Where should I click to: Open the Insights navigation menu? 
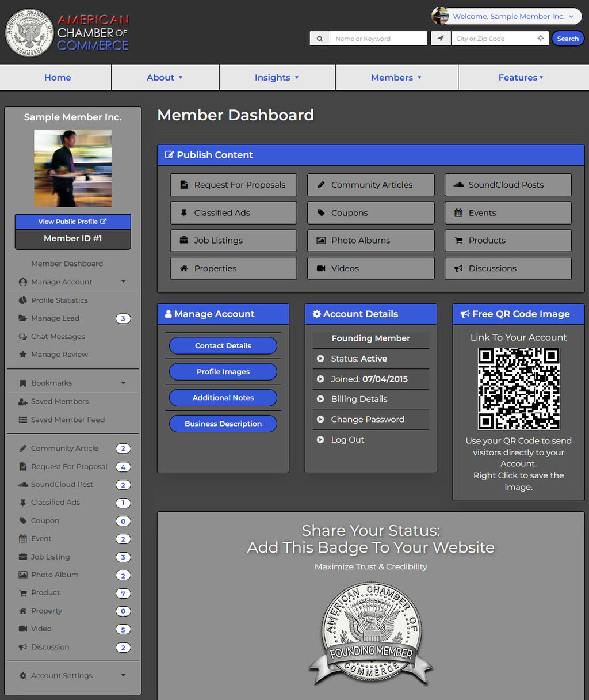[x=277, y=78]
